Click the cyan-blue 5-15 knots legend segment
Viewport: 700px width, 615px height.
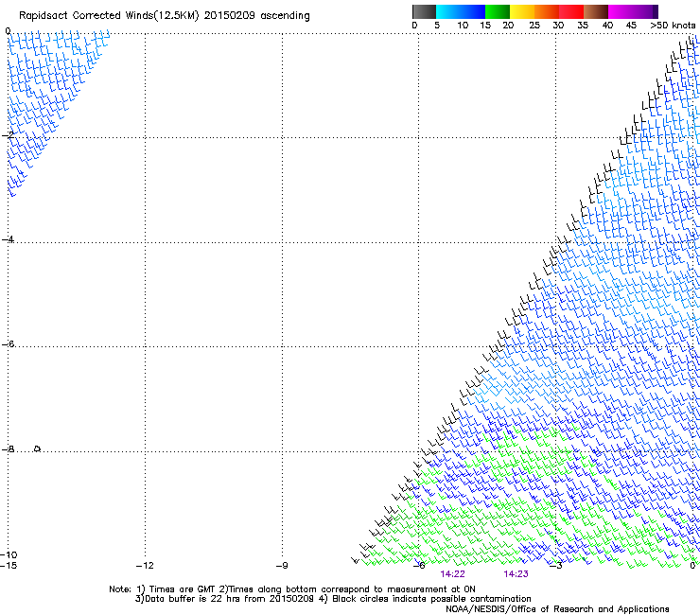[x=461, y=11]
